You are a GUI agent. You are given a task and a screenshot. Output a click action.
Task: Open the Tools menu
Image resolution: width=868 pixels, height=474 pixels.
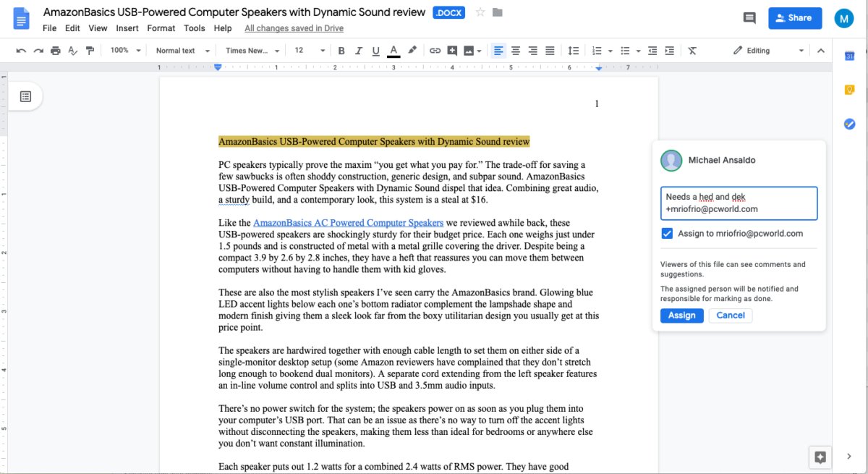(195, 28)
